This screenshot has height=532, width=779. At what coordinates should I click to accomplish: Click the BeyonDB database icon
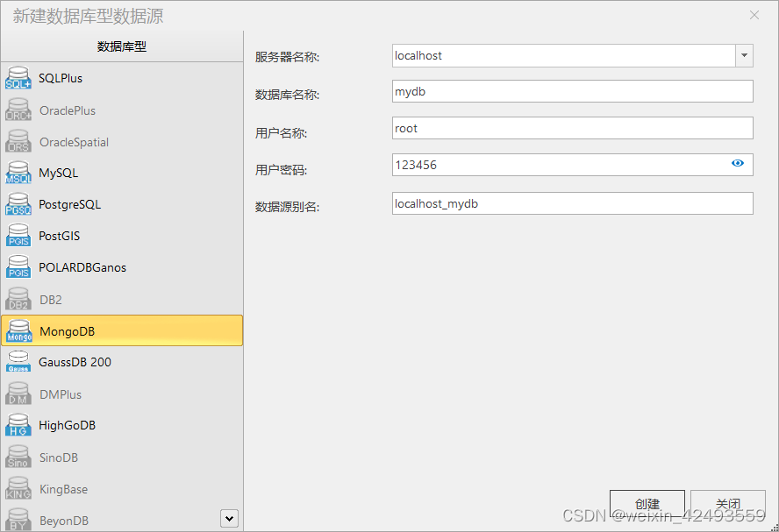pyautogui.click(x=18, y=520)
